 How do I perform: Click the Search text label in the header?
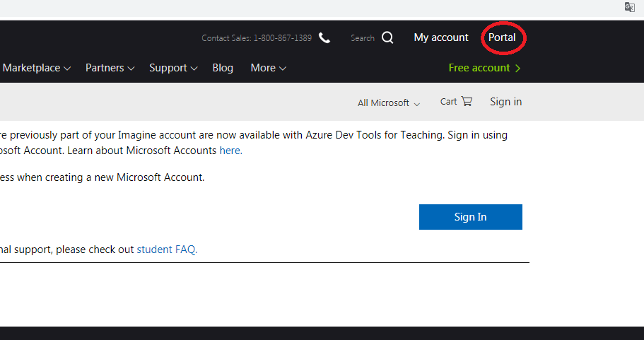coord(362,38)
